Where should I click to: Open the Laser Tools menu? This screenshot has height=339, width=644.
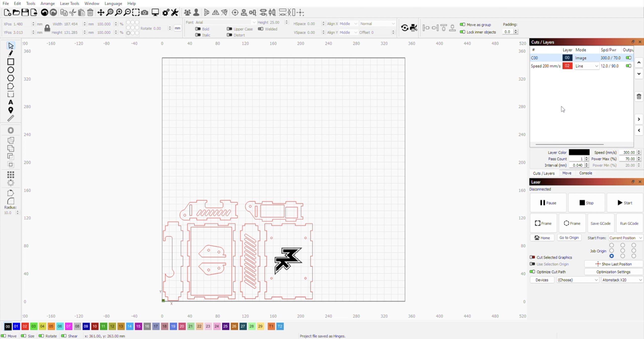[x=69, y=3]
